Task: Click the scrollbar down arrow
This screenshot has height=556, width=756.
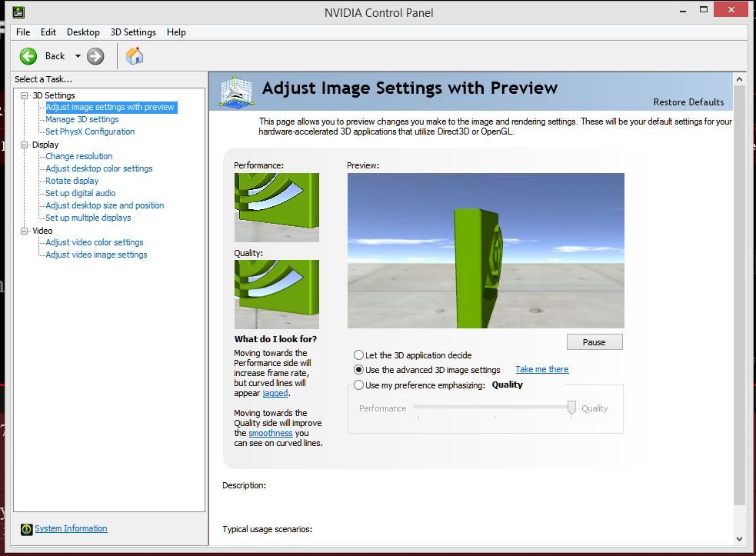Action: (740, 539)
